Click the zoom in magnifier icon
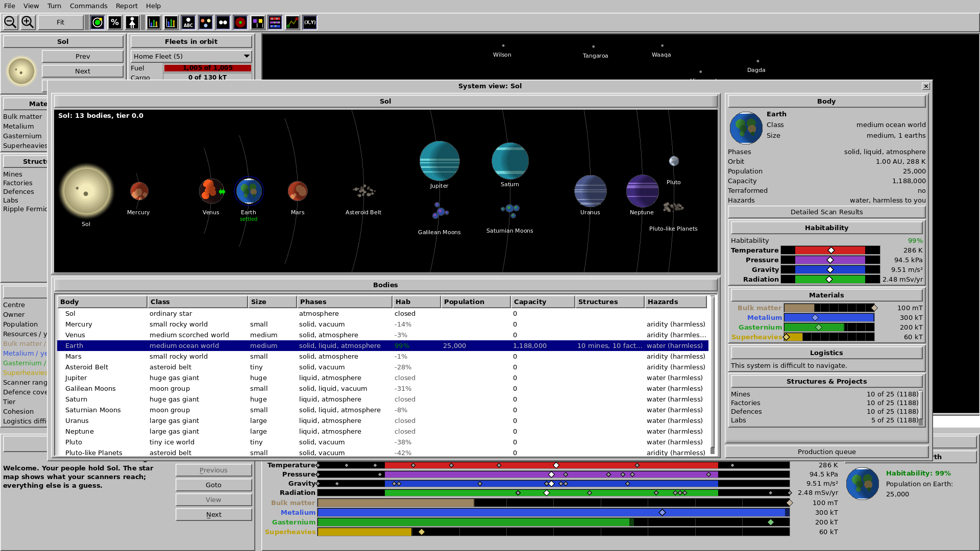Image resolution: width=980 pixels, height=551 pixels. click(x=28, y=22)
